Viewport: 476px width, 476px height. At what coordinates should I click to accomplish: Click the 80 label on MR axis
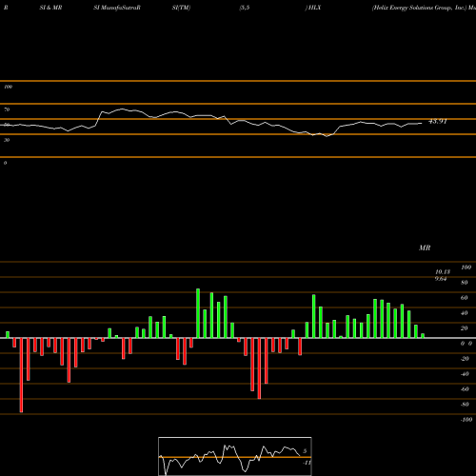coord(465,283)
